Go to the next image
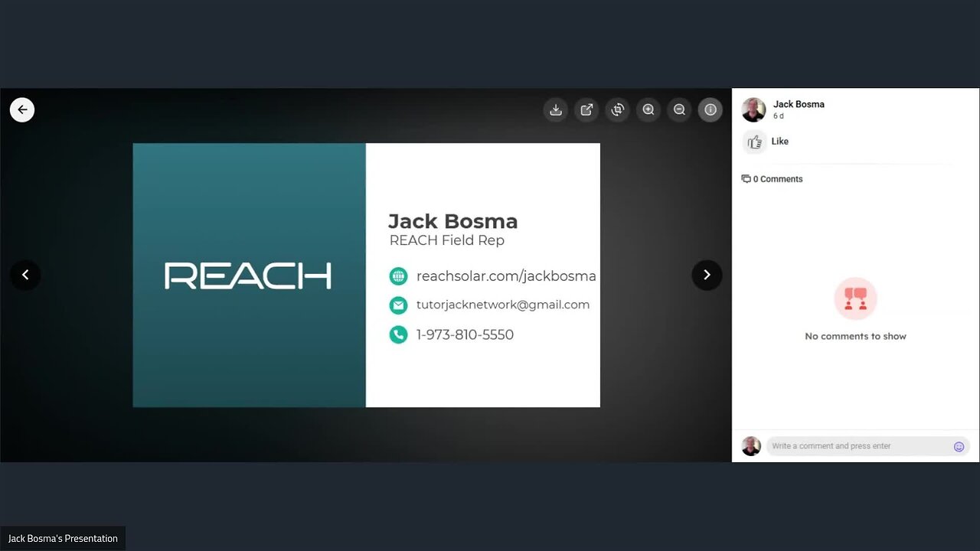Viewport: 980px width, 551px height. [x=707, y=275]
